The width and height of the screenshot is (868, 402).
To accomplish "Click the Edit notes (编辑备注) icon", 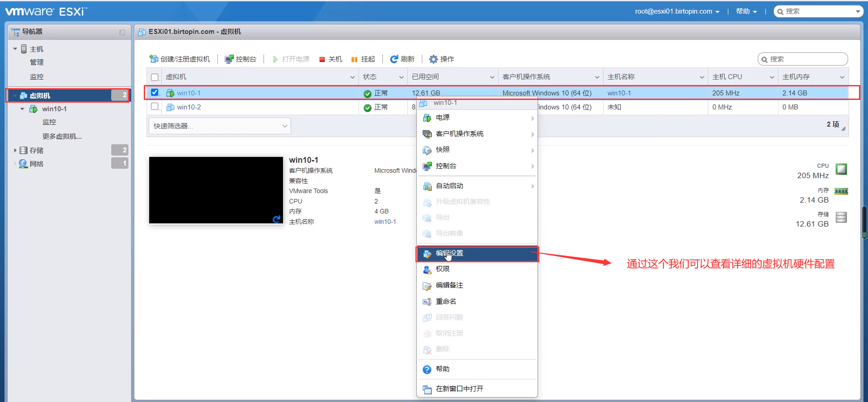I will point(427,286).
